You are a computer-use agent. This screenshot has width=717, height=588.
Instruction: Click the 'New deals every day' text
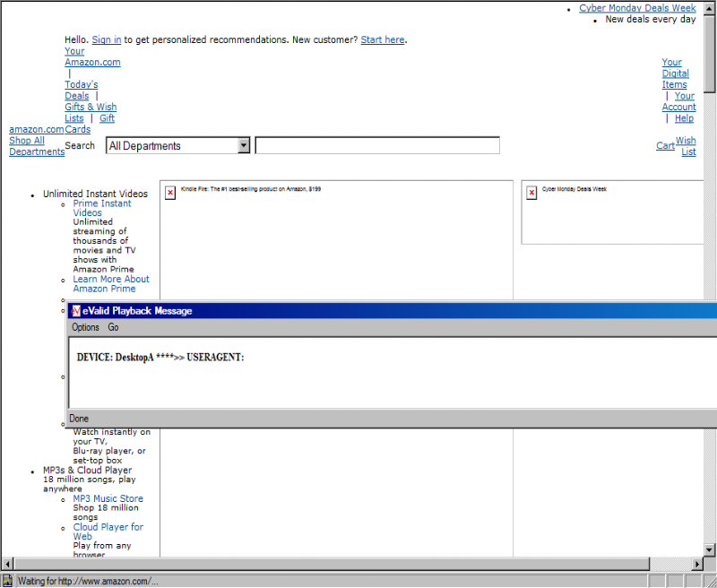651,19
